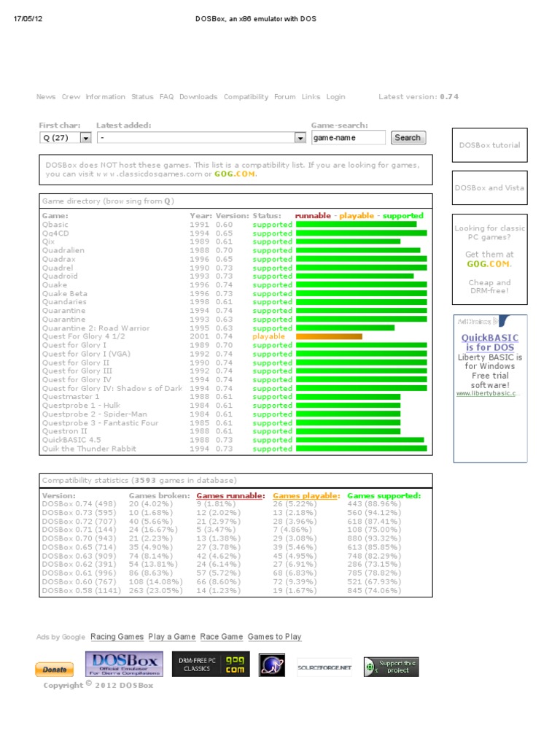Open the Qix game entry
Screen dimensions: 560x747
point(48,241)
